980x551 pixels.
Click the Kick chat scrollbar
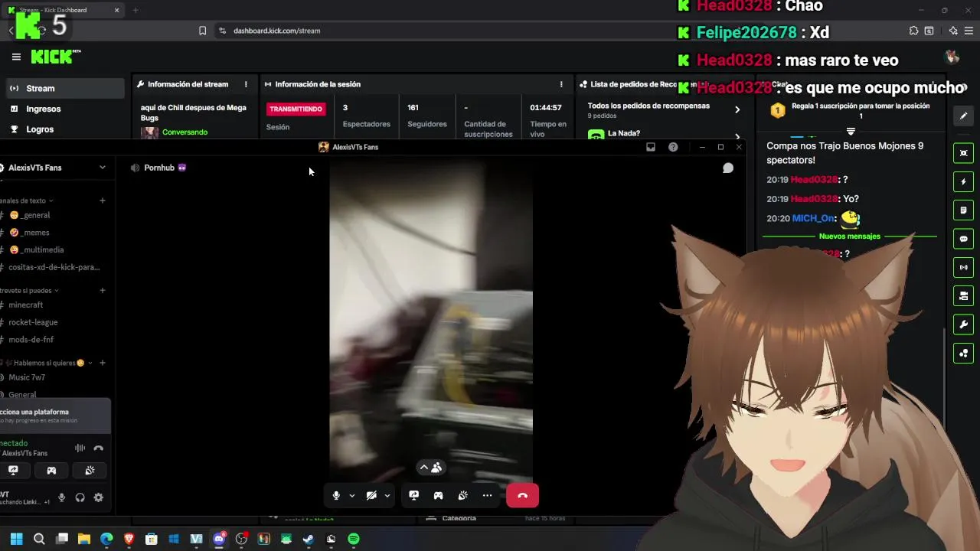click(x=944, y=379)
